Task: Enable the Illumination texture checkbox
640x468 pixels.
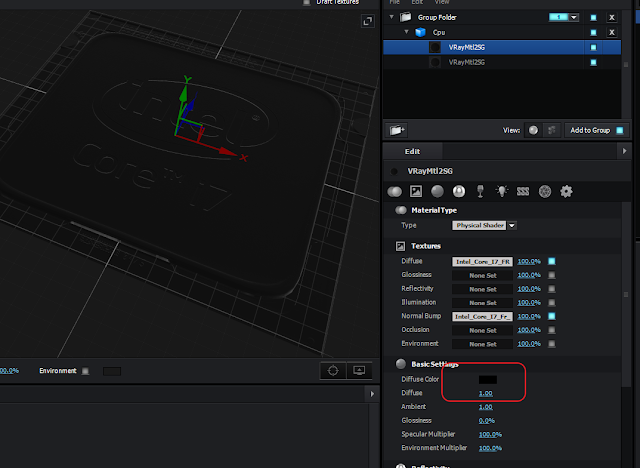Action: [551, 302]
